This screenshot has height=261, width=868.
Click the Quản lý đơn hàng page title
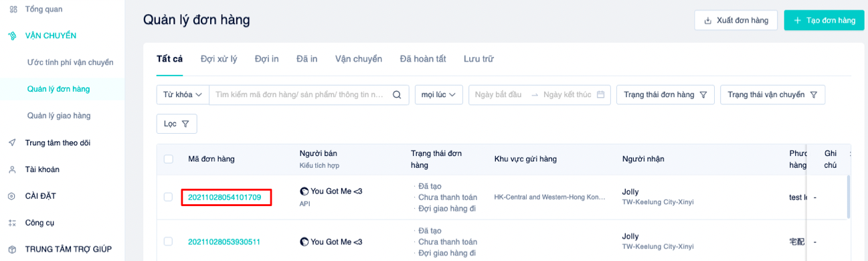(x=197, y=20)
